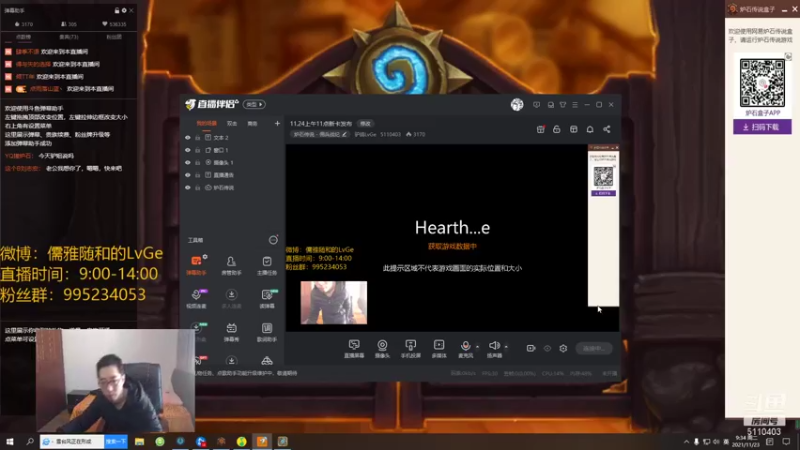Viewport: 800px width, 450px height.
Task: Start recording with video camera icon
Action: click(x=531, y=348)
